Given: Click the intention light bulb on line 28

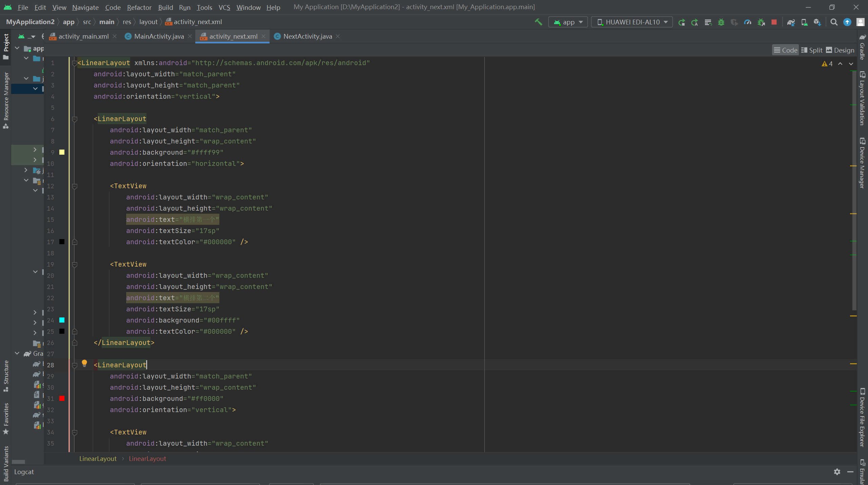Looking at the screenshot, I should (84, 363).
